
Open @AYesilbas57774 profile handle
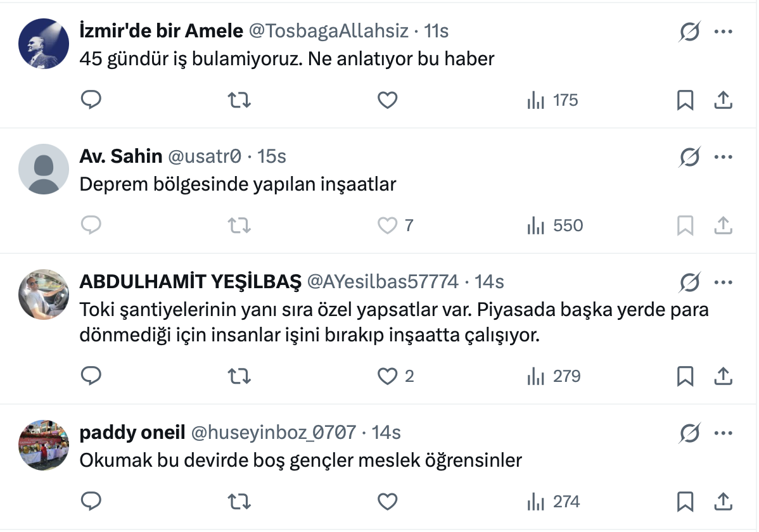click(x=382, y=282)
